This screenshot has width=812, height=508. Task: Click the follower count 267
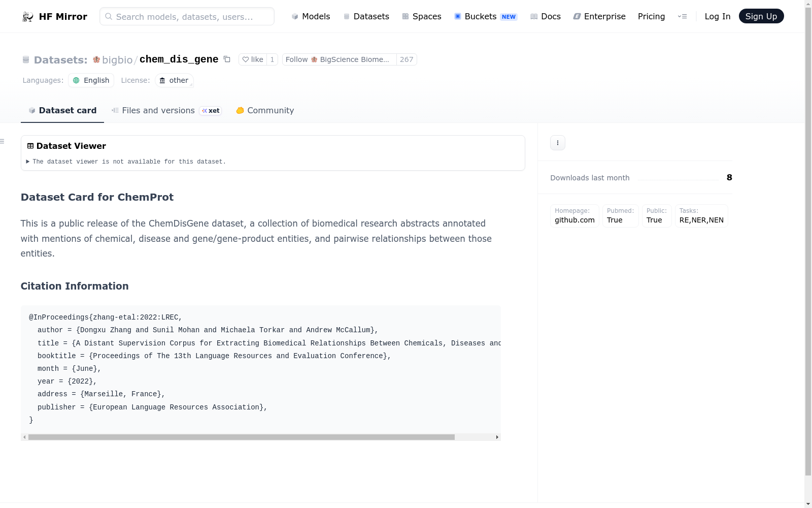(407, 59)
